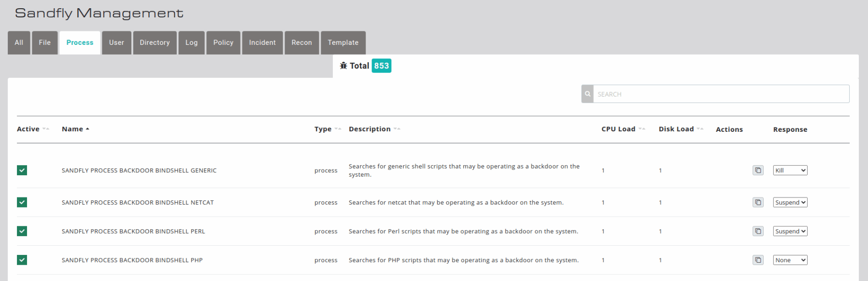This screenshot has width=868, height=281.
Task: Click the Actions column header
Action: pos(729,129)
